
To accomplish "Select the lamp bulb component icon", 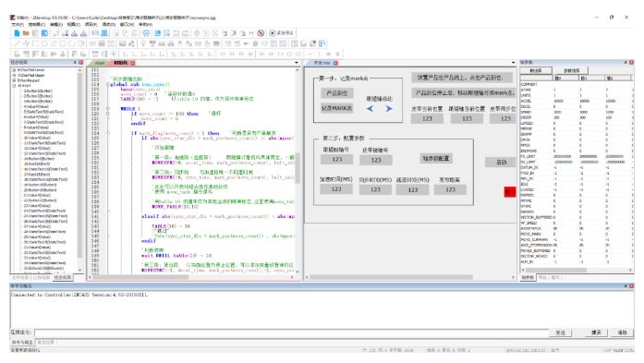I will click(143, 43).
